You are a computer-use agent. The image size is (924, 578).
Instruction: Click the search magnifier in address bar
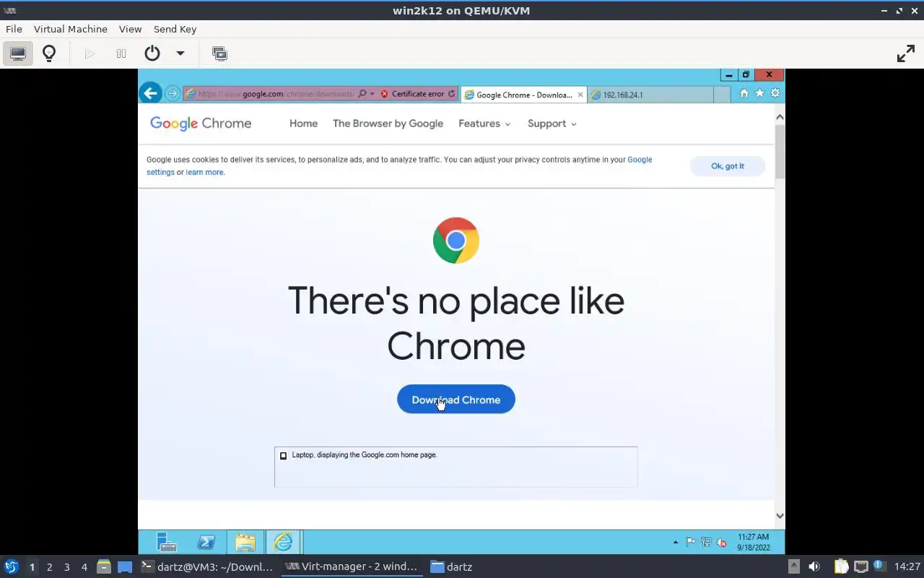(x=362, y=94)
